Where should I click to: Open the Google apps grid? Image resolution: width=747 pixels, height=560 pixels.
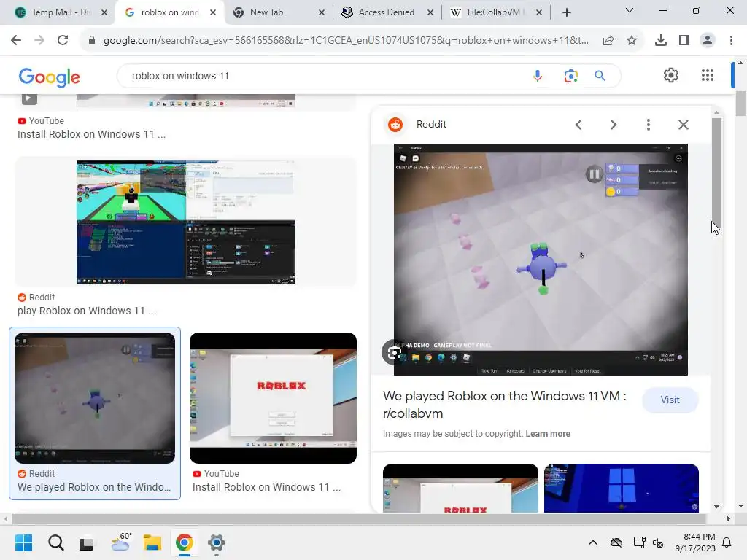pos(708,75)
